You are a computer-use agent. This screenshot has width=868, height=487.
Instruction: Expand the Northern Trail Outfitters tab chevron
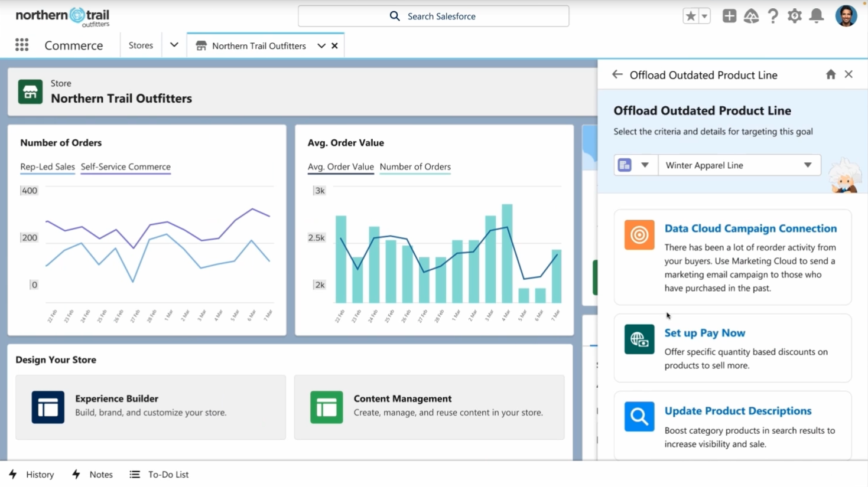click(321, 45)
